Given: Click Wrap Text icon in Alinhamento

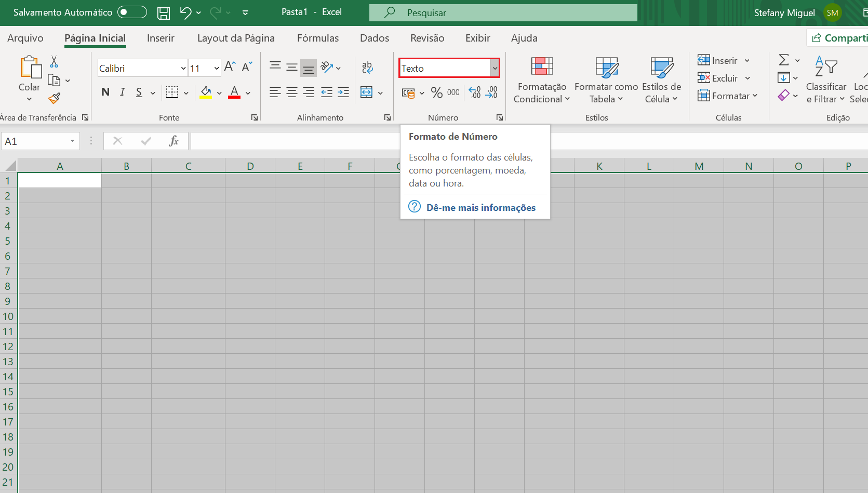Looking at the screenshot, I should point(367,67).
